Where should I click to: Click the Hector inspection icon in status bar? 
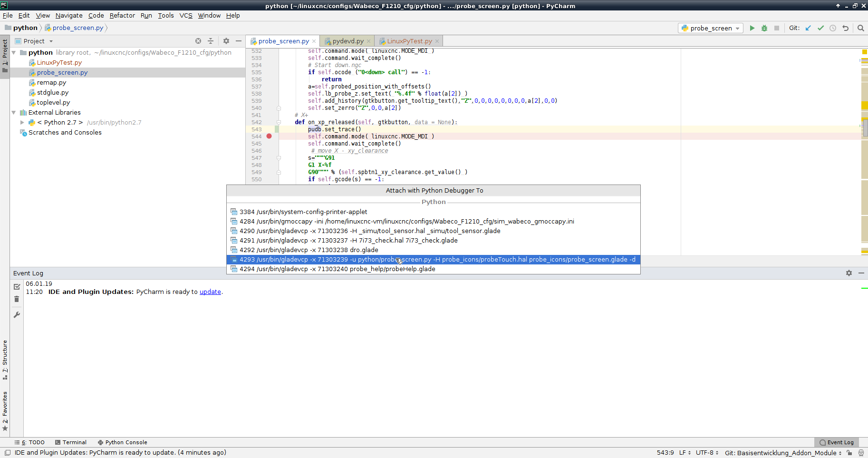point(861,453)
